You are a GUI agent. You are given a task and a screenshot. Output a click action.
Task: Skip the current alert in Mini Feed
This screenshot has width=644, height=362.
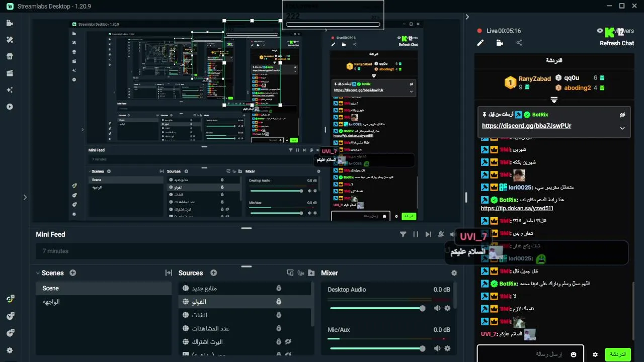pyautogui.click(x=428, y=234)
